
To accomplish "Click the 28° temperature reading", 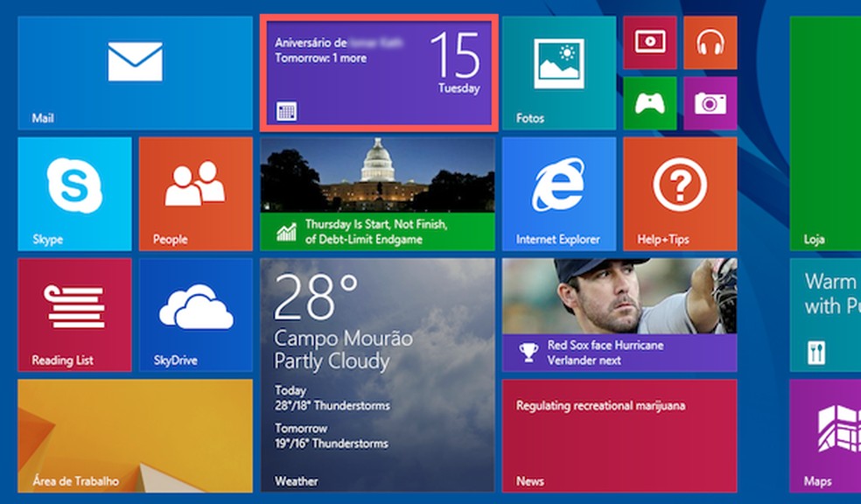I will click(315, 297).
